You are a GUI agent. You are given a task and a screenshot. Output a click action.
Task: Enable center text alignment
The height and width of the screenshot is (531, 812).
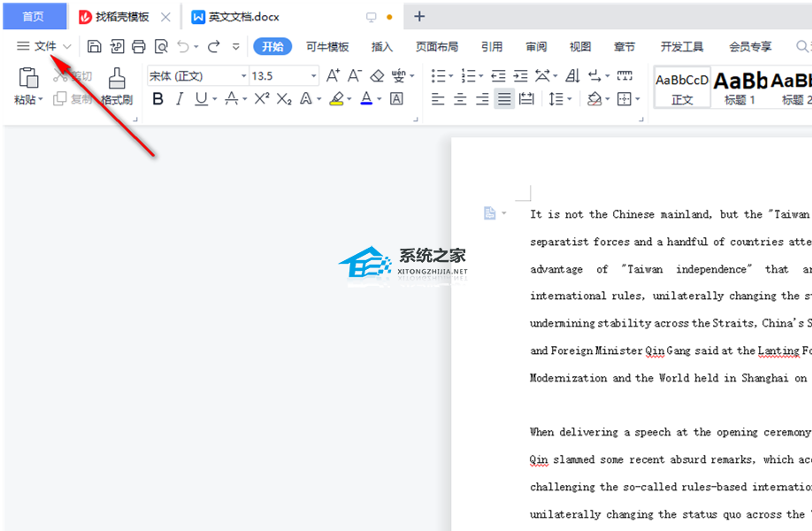[x=460, y=99]
